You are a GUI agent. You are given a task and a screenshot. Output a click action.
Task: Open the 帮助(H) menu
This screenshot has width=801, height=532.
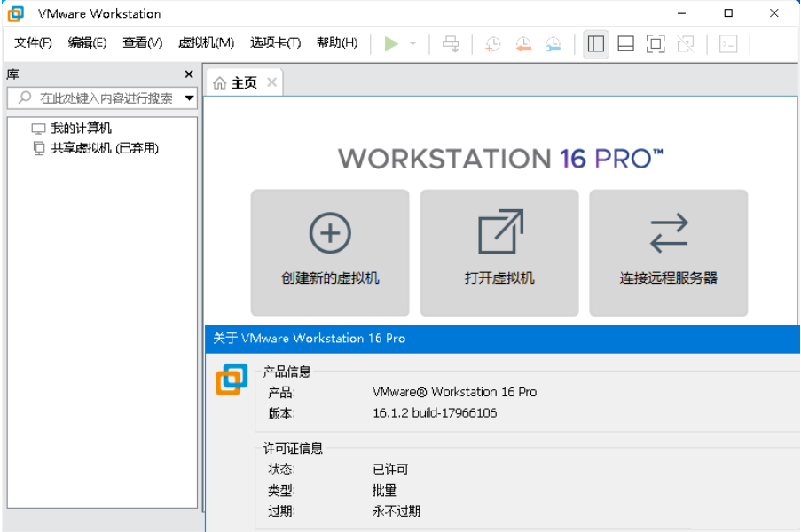(337, 42)
